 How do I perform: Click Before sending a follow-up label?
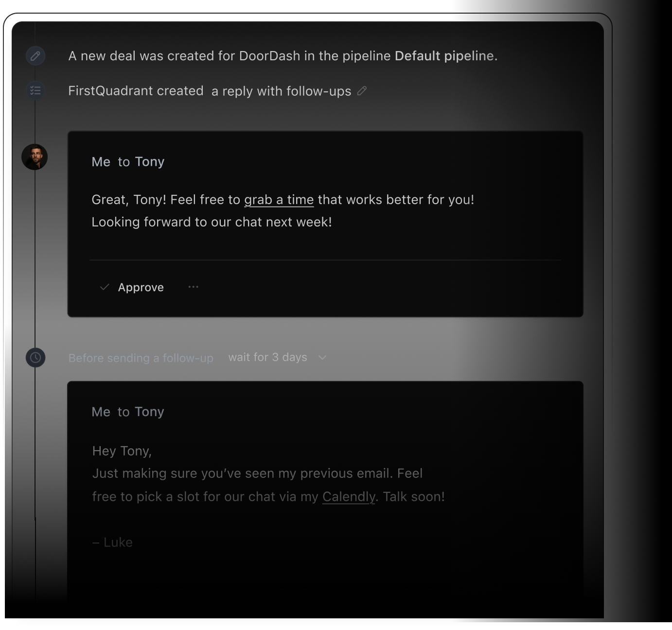(141, 358)
